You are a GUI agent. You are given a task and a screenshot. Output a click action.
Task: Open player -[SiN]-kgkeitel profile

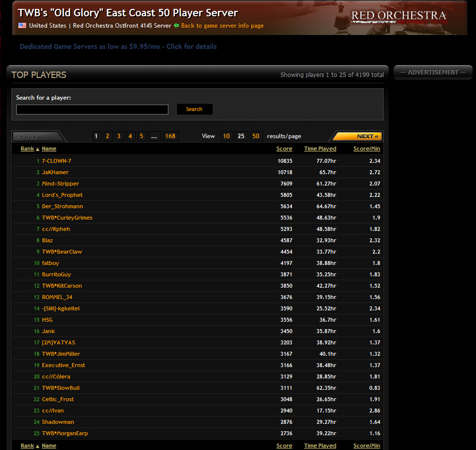(61, 308)
